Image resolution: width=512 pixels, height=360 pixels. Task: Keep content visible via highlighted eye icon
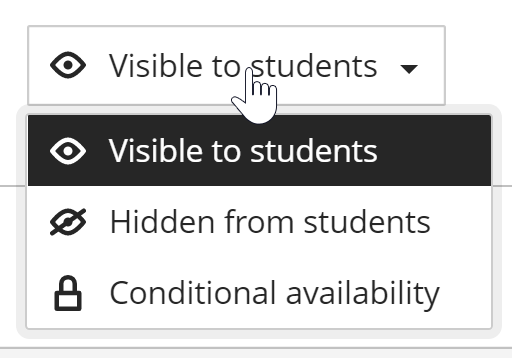(68, 151)
